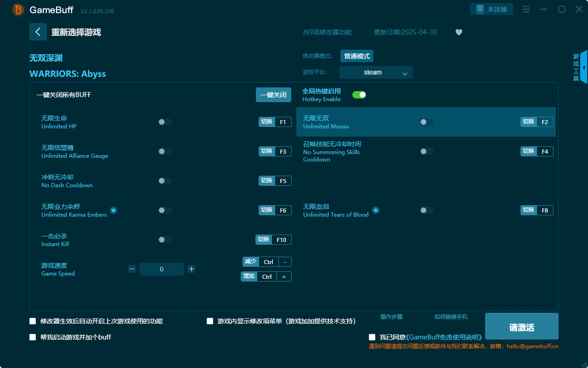Open the hamburger menu in title bar

point(526,9)
